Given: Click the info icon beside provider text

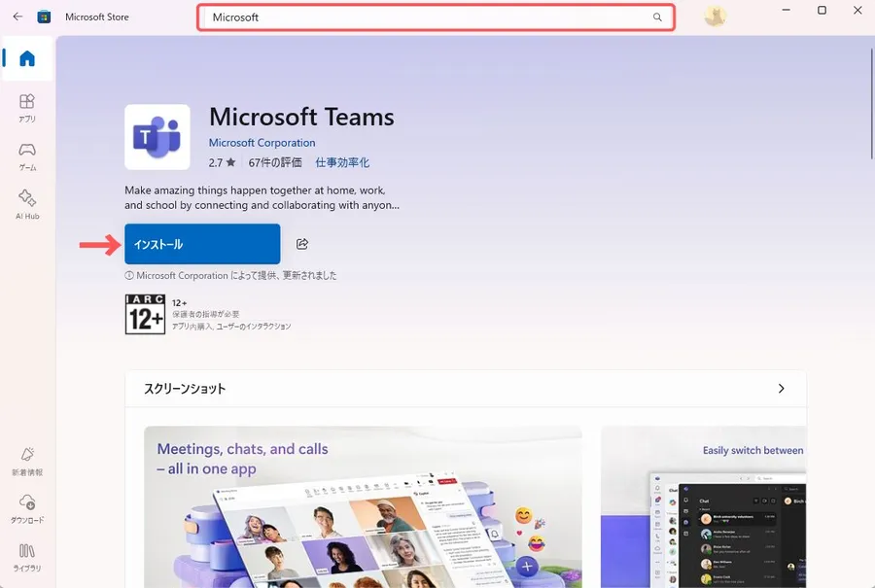Looking at the screenshot, I should pos(129,275).
